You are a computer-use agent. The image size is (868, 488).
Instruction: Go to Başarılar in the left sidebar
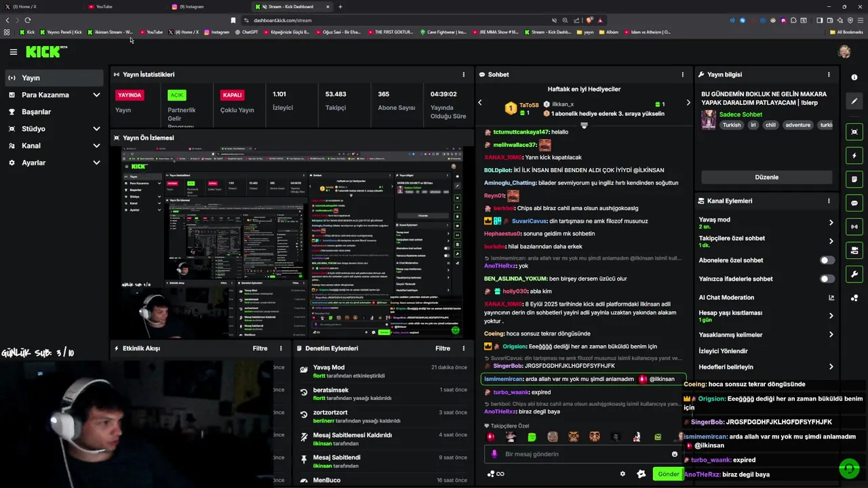click(x=54, y=112)
